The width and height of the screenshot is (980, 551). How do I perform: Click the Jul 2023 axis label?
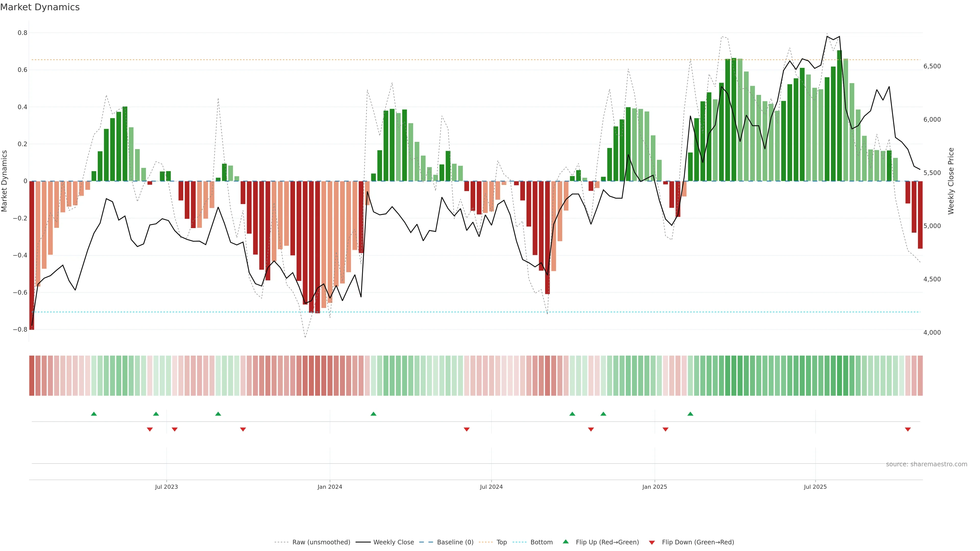pos(166,487)
